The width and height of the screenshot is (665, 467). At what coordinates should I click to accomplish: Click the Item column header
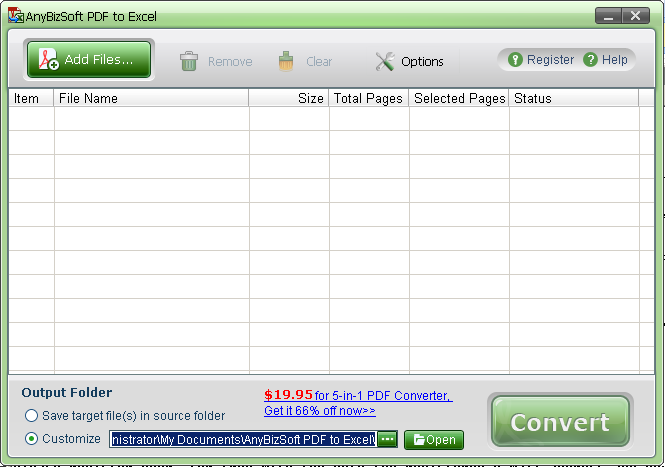(31, 98)
